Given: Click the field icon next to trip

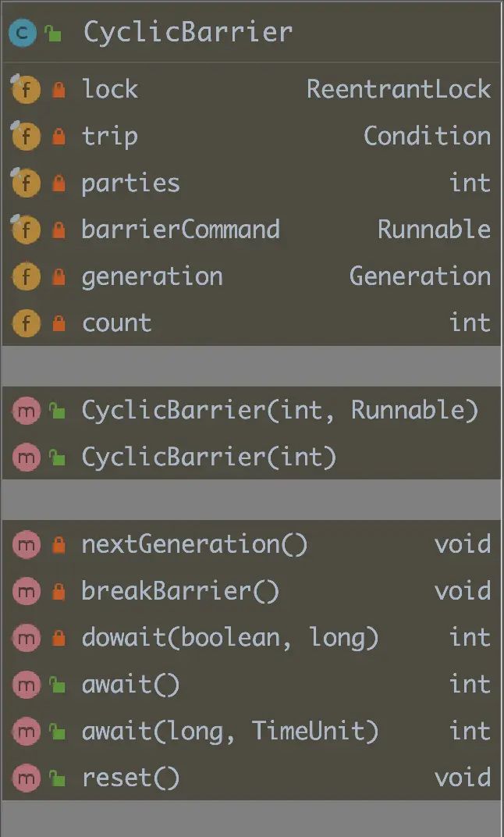Looking at the screenshot, I should coord(24,136).
